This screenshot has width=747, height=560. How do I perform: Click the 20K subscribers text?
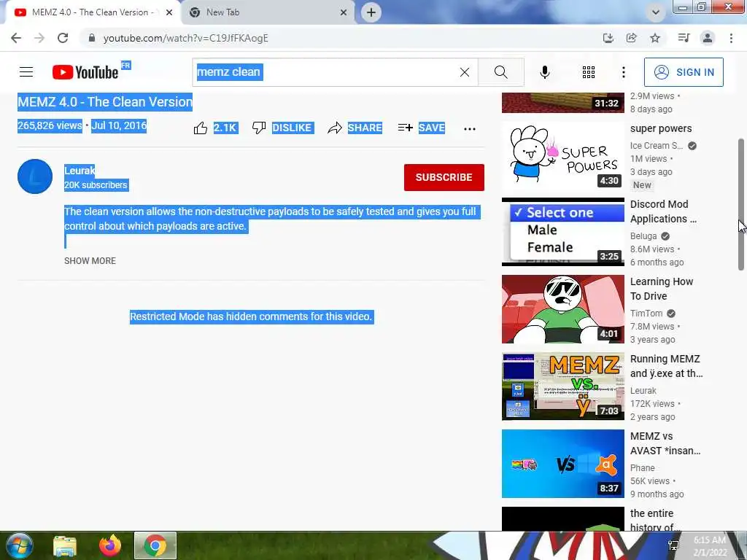(96, 184)
